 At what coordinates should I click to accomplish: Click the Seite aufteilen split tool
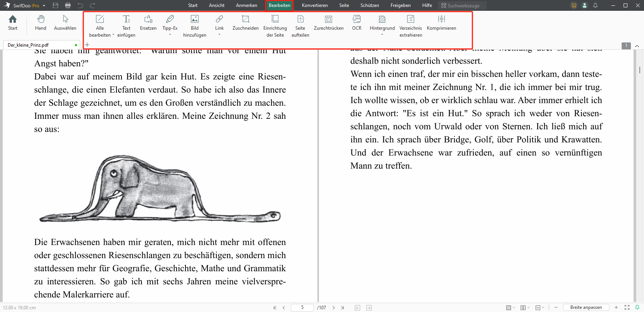300,26
